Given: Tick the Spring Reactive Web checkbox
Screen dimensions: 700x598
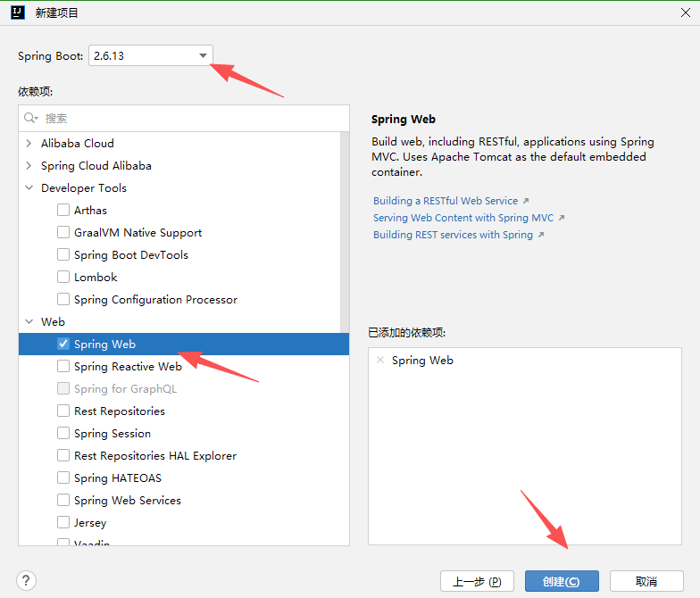Looking at the screenshot, I should coord(63,366).
